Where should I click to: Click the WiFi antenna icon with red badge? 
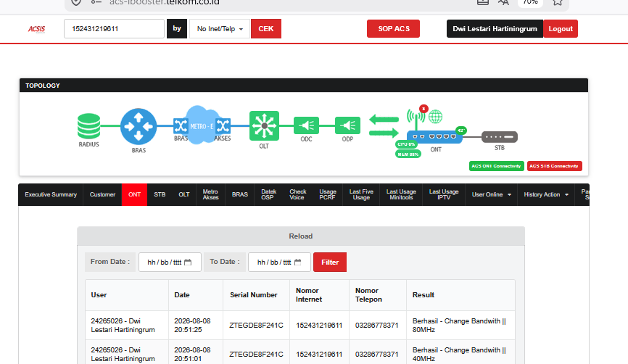point(416,117)
